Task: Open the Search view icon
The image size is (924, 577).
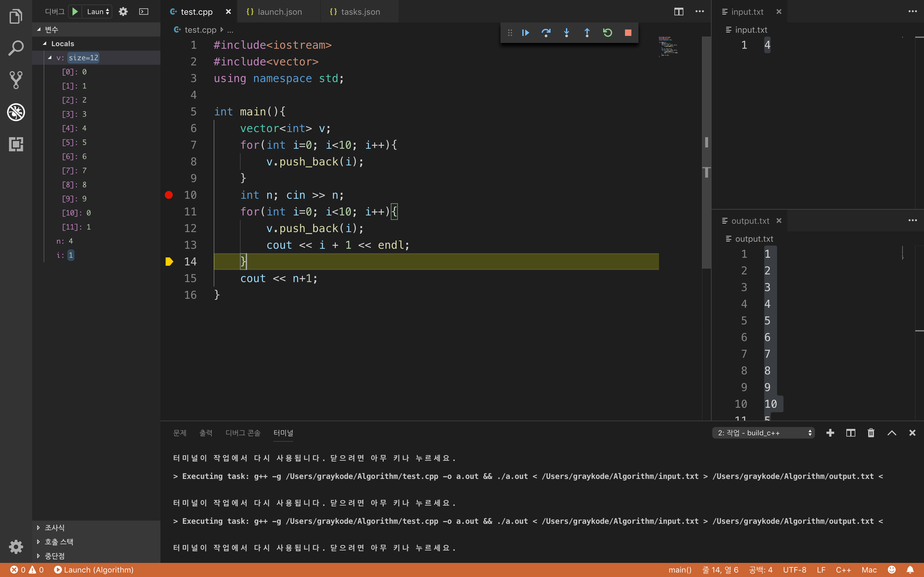Action: click(x=16, y=48)
